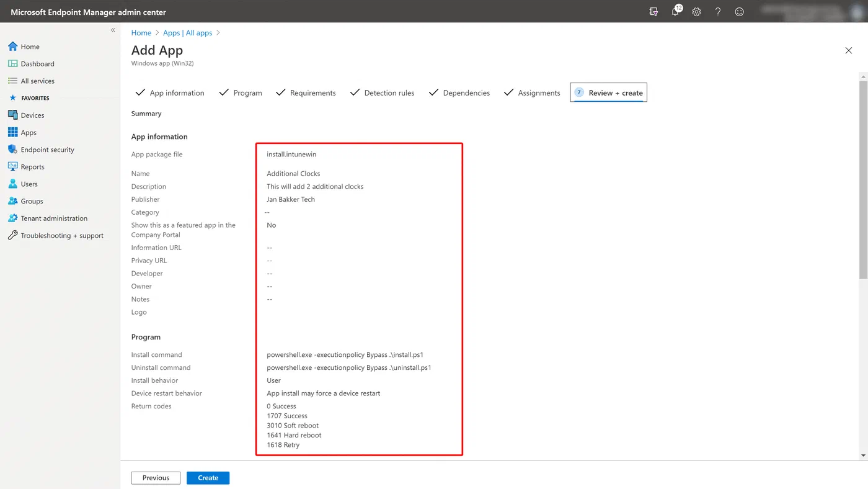Open the Groups sidebar icon
The height and width of the screenshot is (489, 868).
[x=12, y=201]
